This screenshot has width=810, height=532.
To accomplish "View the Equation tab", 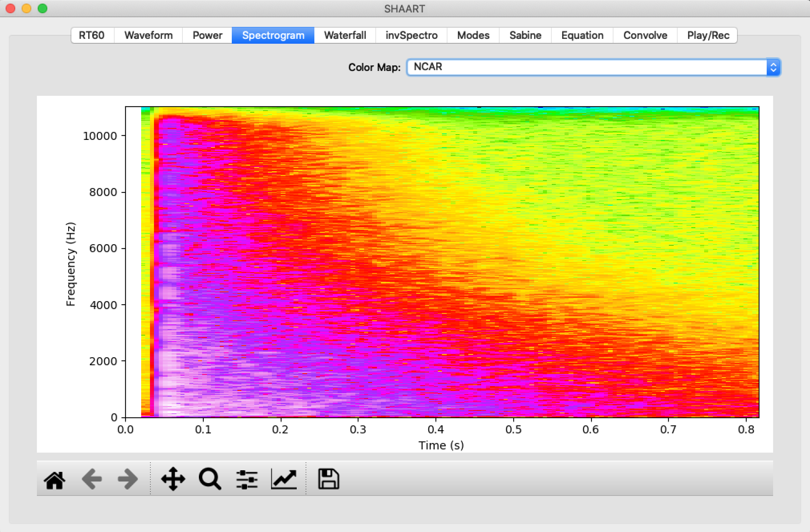I will [x=582, y=35].
